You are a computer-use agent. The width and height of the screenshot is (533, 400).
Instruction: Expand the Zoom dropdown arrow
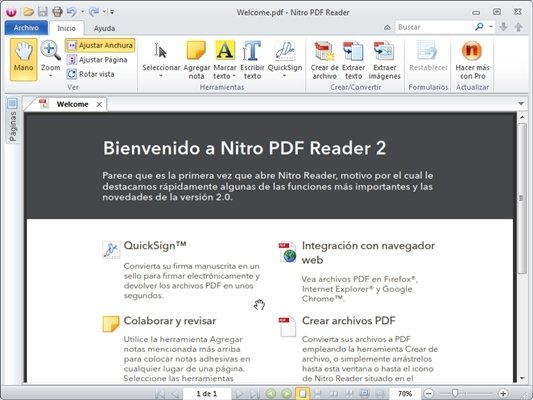click(x=50, y=76)
